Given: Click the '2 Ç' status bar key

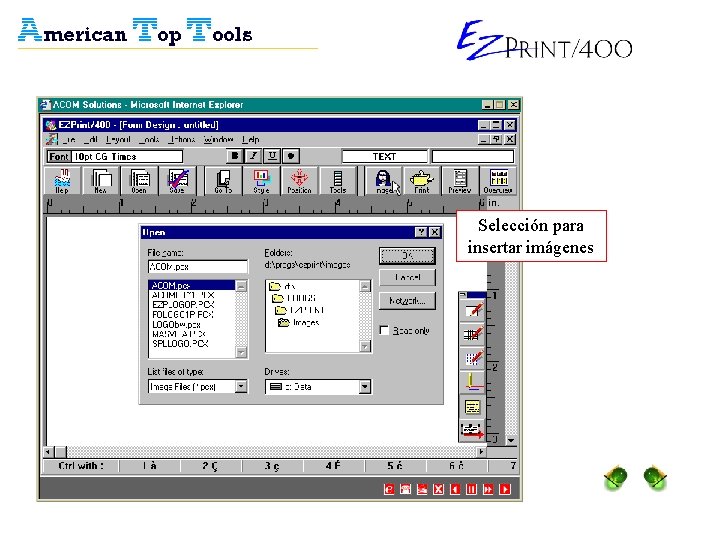Looking at the screenshot, I should coord(210,466).
